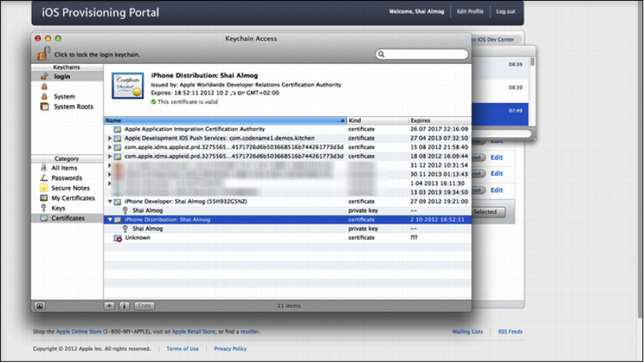The image size is (644, 362).
Task: Select the iPhone Distribution: Shai Almog row
Action: coord(287,220)
